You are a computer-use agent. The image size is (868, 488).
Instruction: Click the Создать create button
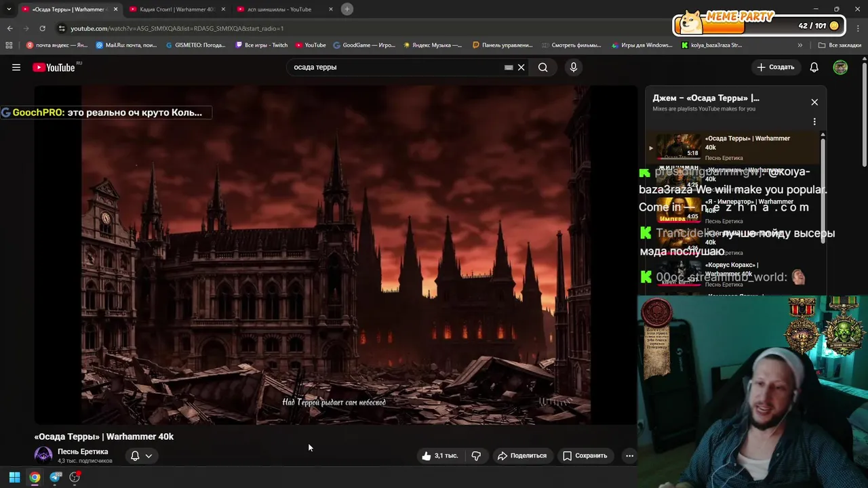pos(775,67)
